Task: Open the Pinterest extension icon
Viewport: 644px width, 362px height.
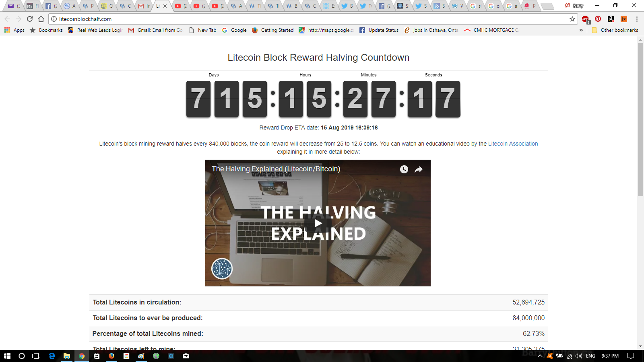Action: 598,19
